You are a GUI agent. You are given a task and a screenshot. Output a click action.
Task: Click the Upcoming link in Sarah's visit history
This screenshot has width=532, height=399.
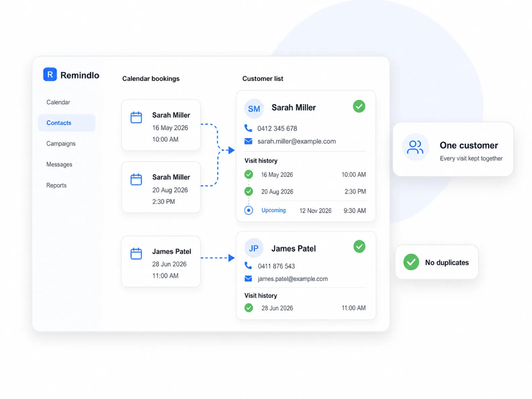[x=274, y=210]
